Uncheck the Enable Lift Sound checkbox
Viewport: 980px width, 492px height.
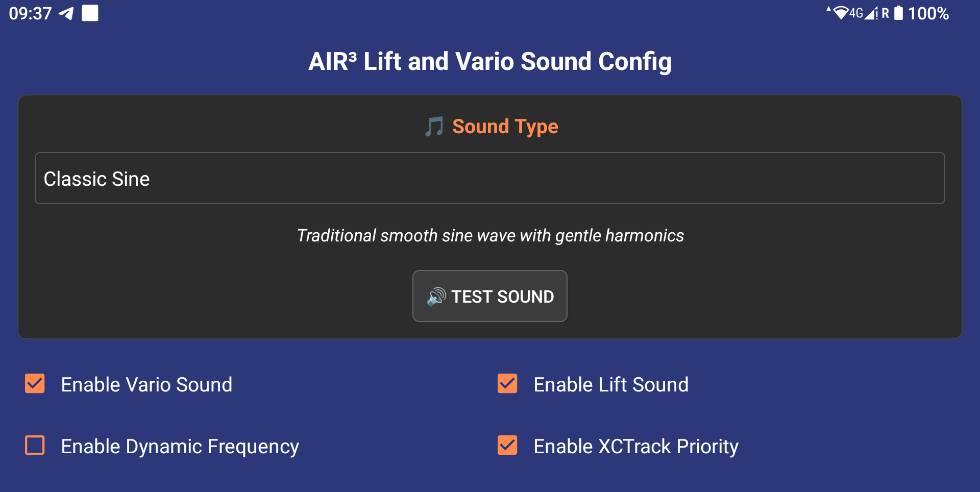(x=507, y=384)
